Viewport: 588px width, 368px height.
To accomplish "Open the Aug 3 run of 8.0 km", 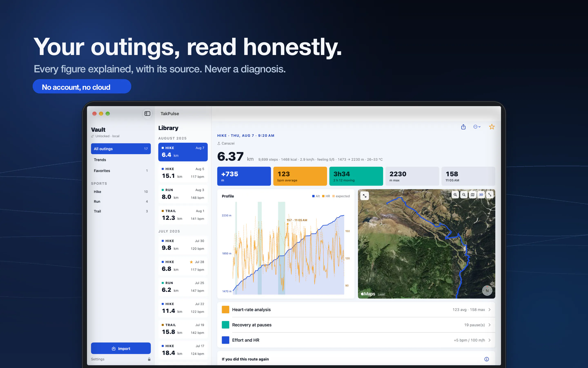I will pyautogui.click(x=183, y=194).
